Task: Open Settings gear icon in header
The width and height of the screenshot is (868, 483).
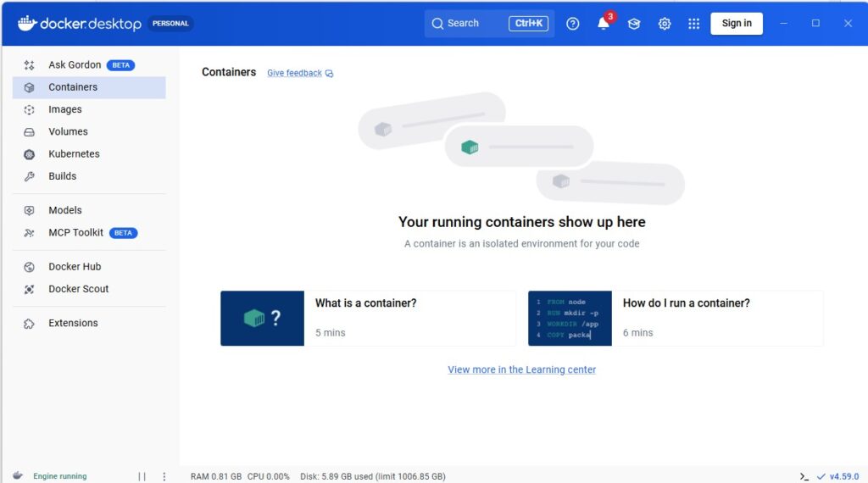Action: [665, 24]
